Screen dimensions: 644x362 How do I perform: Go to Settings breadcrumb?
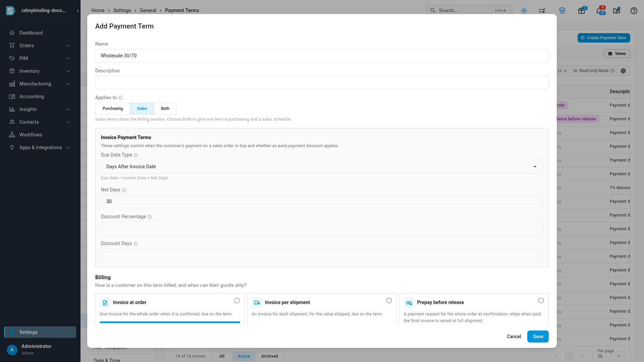click(122, 10)
